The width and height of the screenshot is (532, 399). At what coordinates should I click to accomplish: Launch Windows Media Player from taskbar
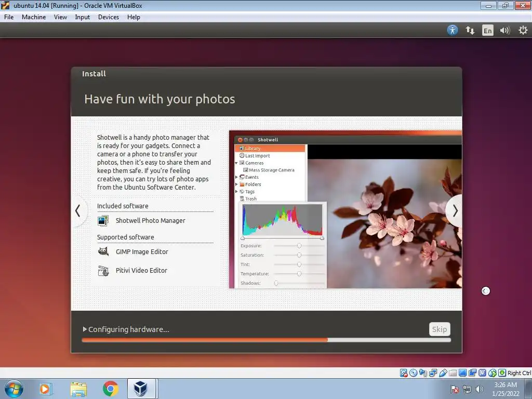pos(45,389)
